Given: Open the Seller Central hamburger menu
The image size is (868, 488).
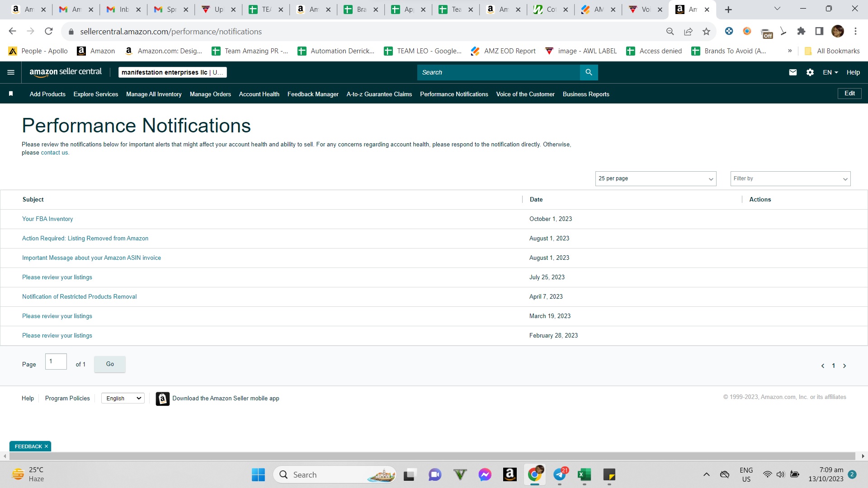Looking at the screenshot, I should tap(11, 72).
